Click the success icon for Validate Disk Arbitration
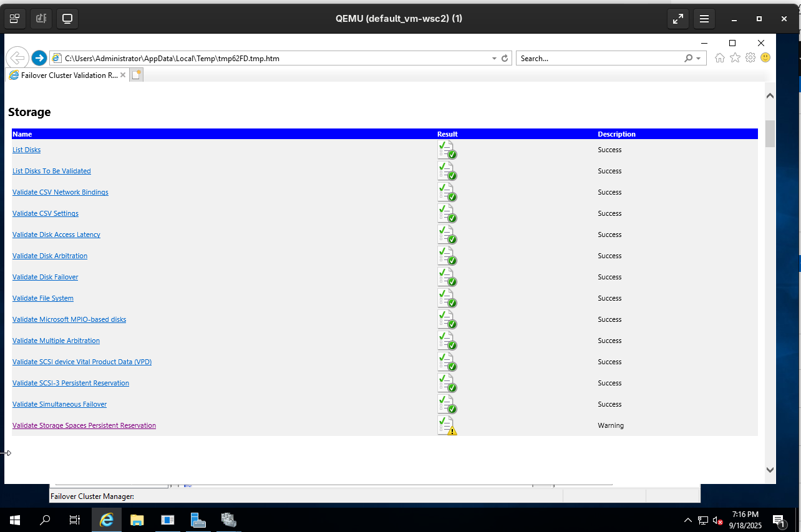The height and width of the screenshot is (532, 801). (447, 256)
